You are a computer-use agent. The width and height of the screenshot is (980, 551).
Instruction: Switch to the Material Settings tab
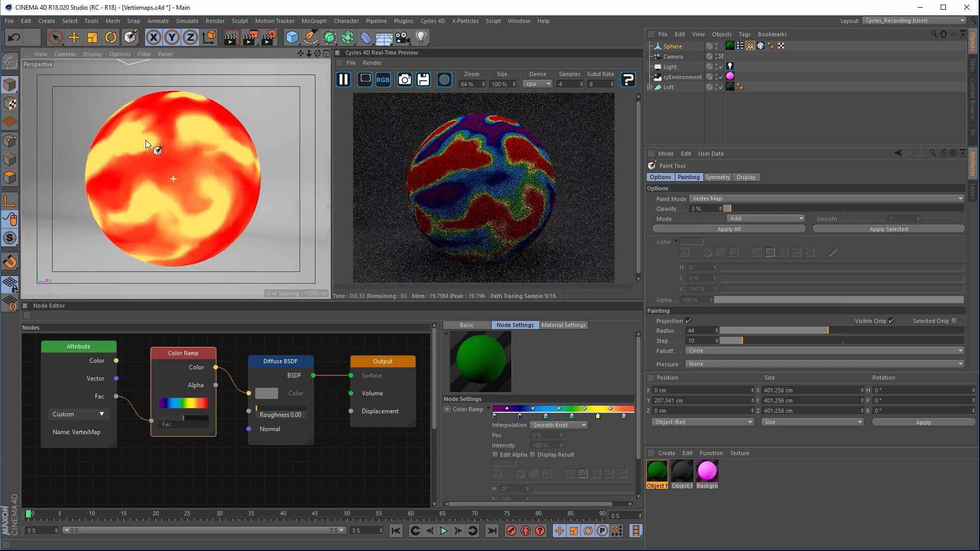tap(563, 325)
